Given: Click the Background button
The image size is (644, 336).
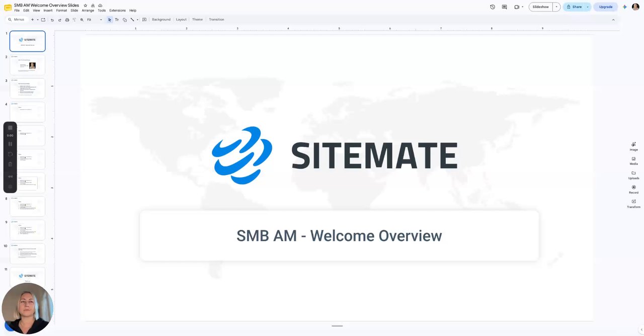Looking at the screenshot, I should point(161,20).
